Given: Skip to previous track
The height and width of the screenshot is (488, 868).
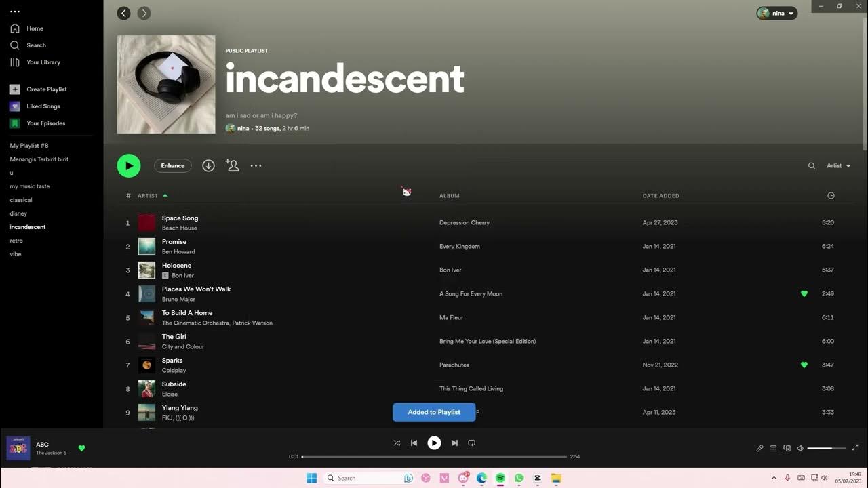Looking at the screenshot, I should click(414, 443).
